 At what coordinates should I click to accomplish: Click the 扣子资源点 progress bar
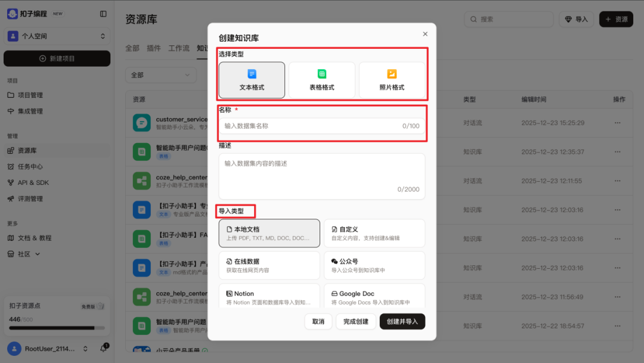(57, 328)
